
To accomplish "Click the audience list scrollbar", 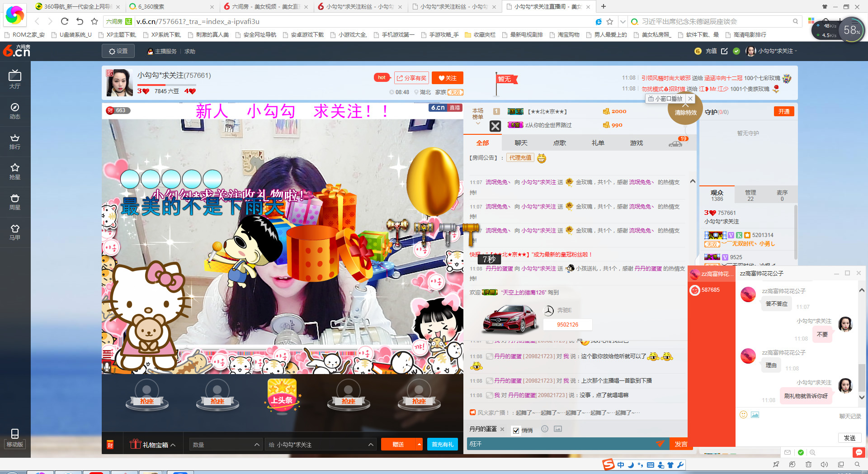I will pos(795,233).
